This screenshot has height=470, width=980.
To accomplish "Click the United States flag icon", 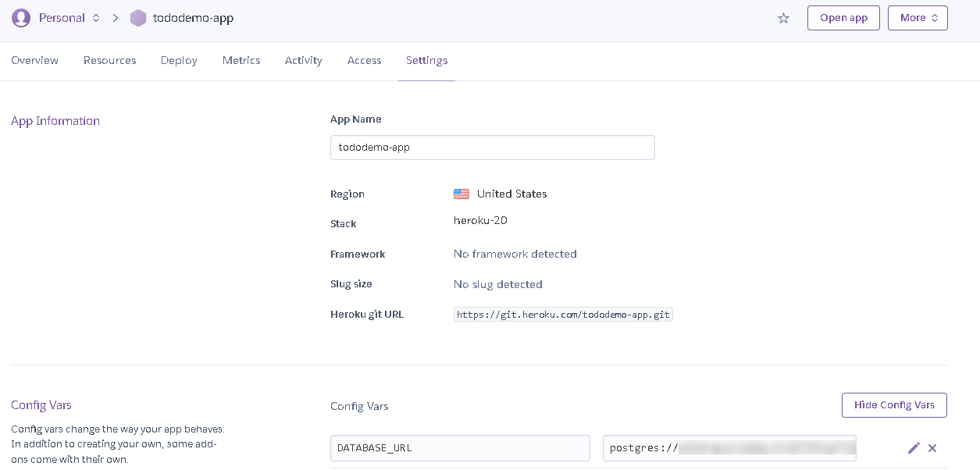I will [461, 194].
